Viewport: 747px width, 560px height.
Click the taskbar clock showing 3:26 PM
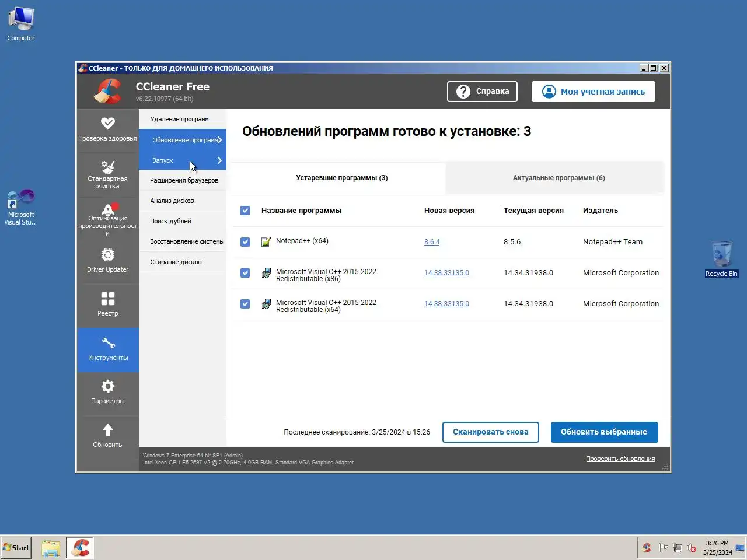[717, 548]
